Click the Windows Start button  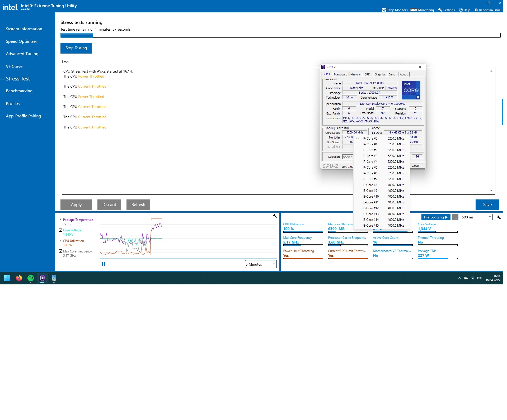[x=7, y=278]
